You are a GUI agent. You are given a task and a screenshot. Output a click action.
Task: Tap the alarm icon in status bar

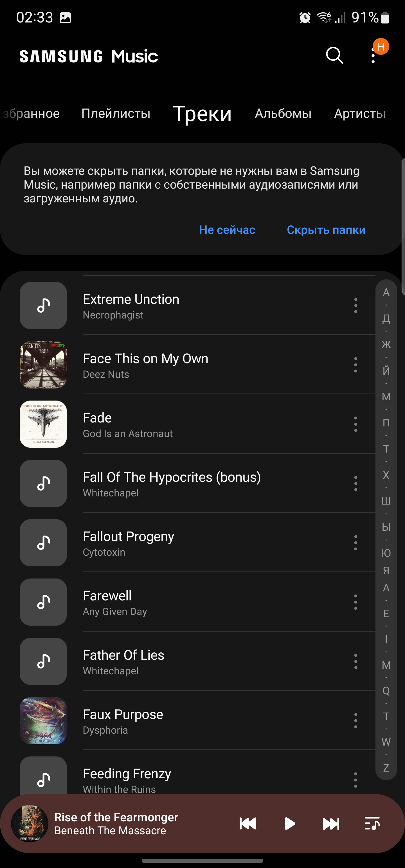[305, 17]
